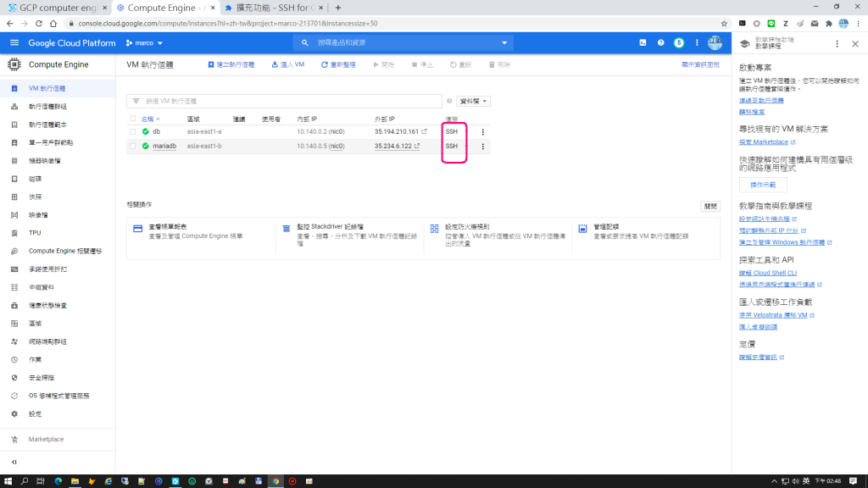Open the account avatar in blue header
Screen dimensions: 868x488
tap(715, 42)
